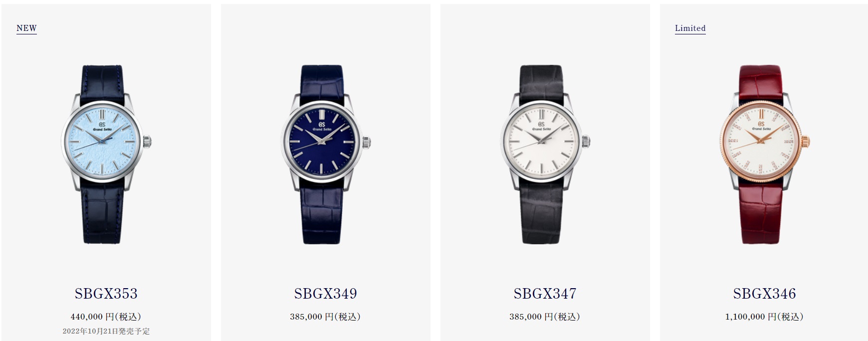Select the SBGX347 385,000 yen price
Screen dimensions: 868x341
[545, 317]
